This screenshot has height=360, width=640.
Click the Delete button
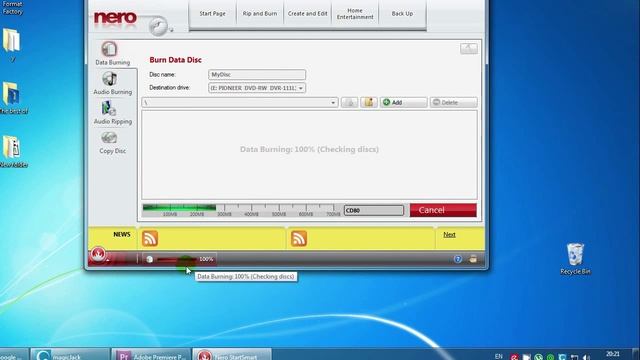(453, 102)
